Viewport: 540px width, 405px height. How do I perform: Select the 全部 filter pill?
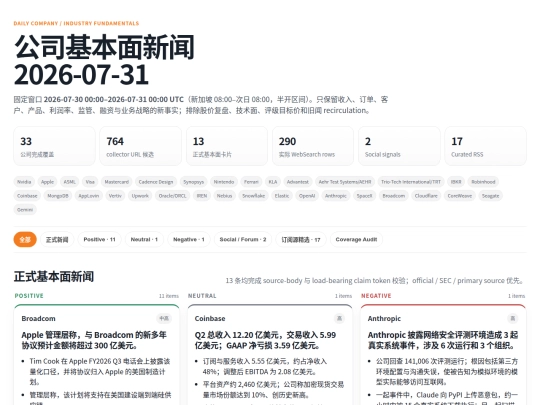[x=25, y=239]
